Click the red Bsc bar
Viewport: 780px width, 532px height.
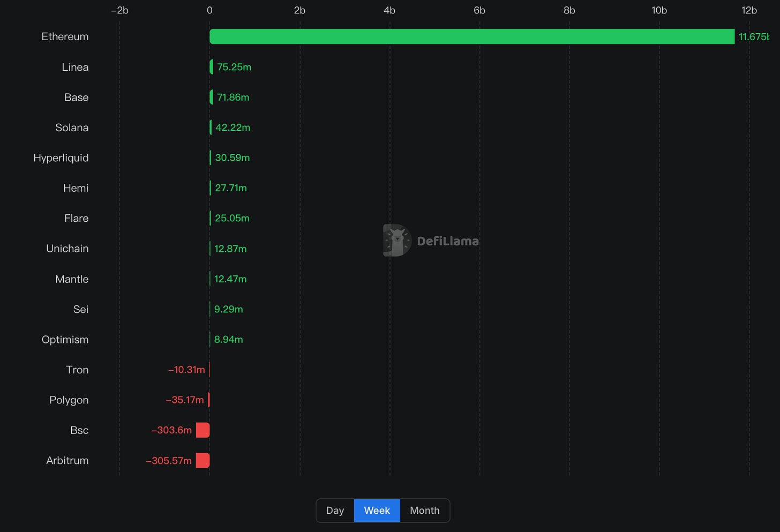click(202, 430)
